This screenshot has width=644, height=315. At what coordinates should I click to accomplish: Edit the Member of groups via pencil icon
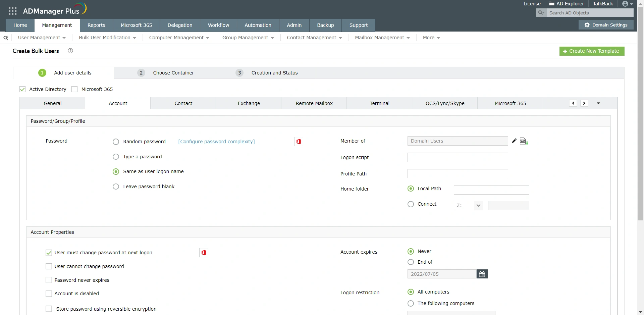(x=514, y=141)
